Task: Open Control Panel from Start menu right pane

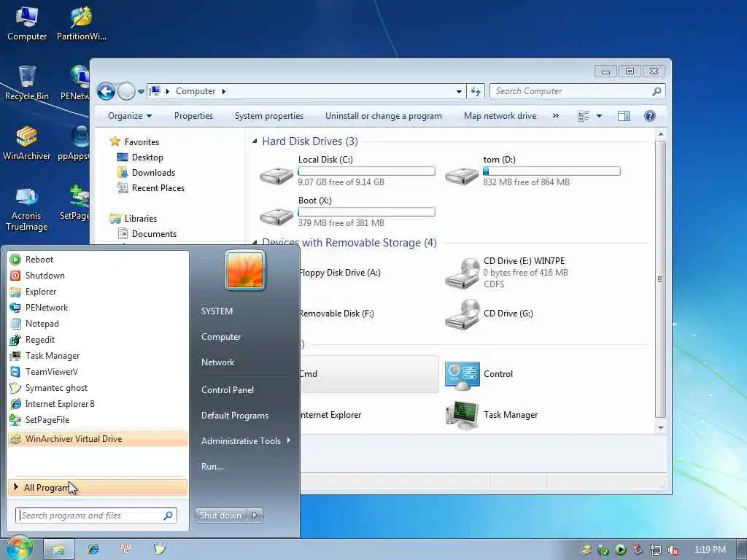Action: (228, 390)
